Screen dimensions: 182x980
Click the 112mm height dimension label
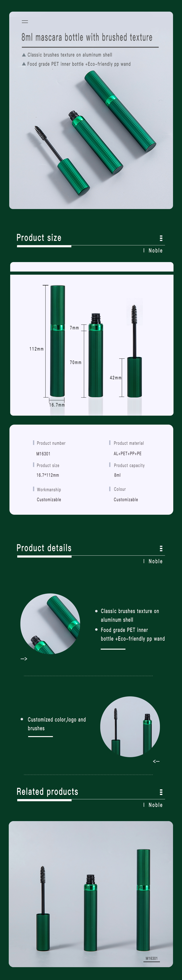click(37, 349)
